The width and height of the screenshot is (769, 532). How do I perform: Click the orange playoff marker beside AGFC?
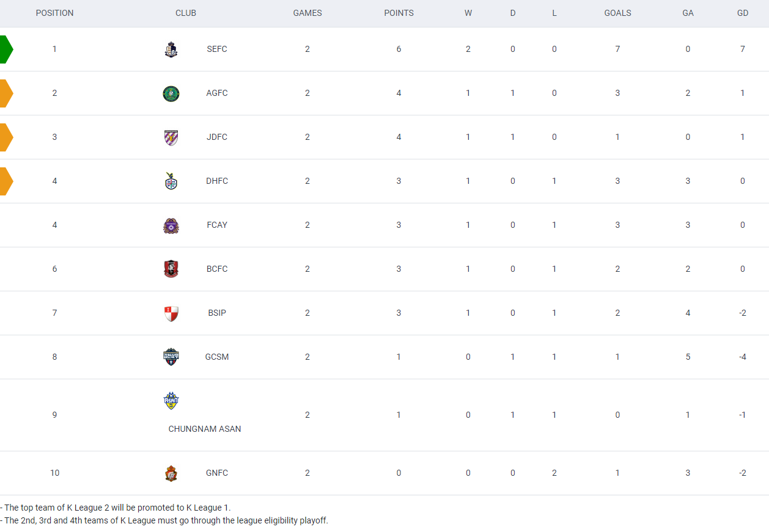pos(6,93)
